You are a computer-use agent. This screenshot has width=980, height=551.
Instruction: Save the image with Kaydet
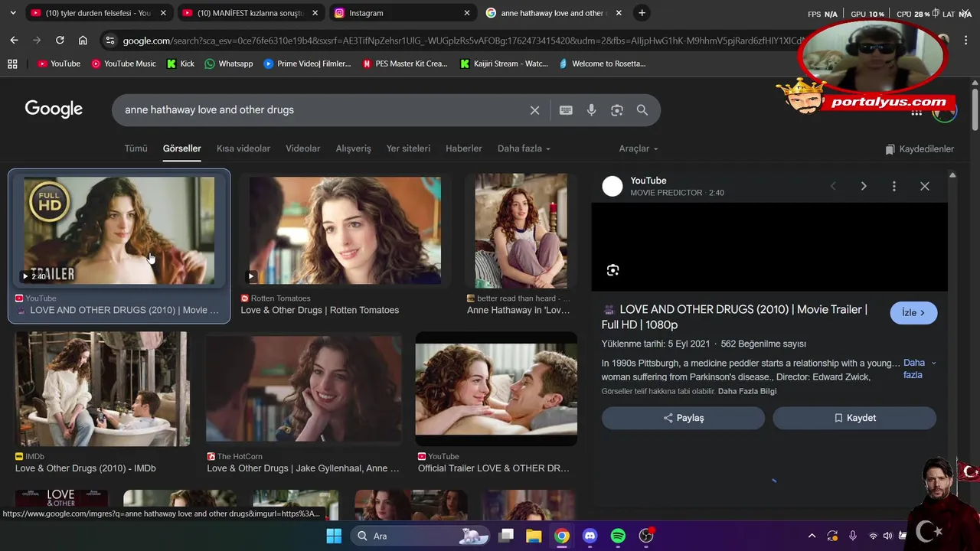tap(854, 418)
